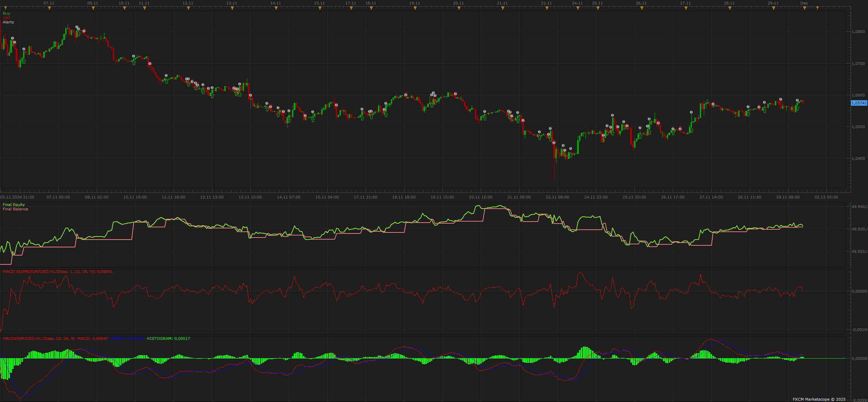Screen dimensions: 868x402
Task: Click the 15.11 04:00 time axis label
Action: coord(327,197)
